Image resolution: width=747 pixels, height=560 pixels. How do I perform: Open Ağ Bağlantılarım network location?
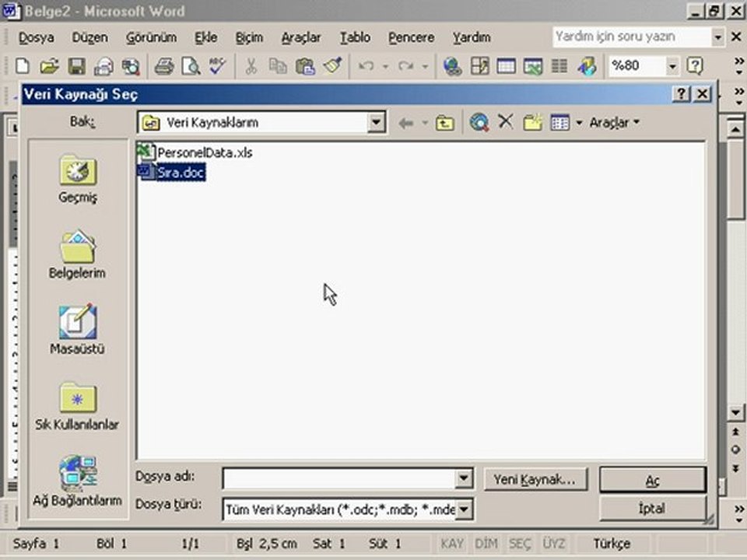(x=77, y=481)
